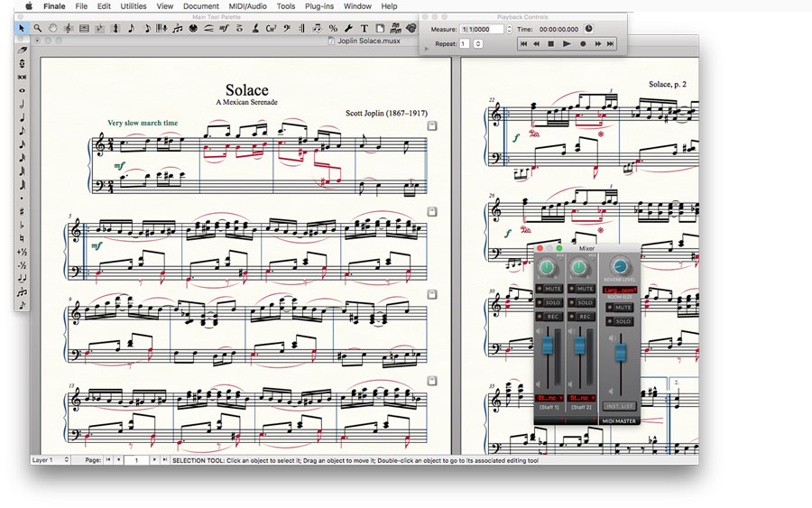The width and height of the screenshot is (812, 508).
Task: Select the Articulation tool icon
Action: [x=239, y=28]
